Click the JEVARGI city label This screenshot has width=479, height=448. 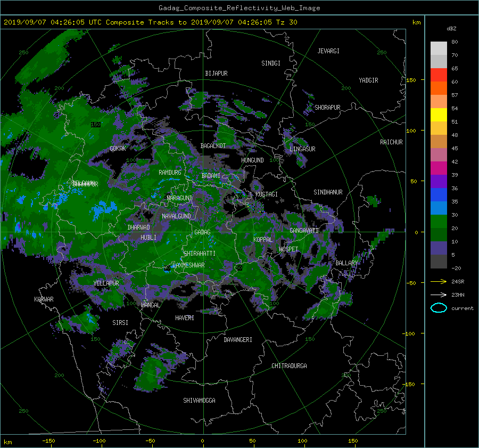[x=328, y=51]
